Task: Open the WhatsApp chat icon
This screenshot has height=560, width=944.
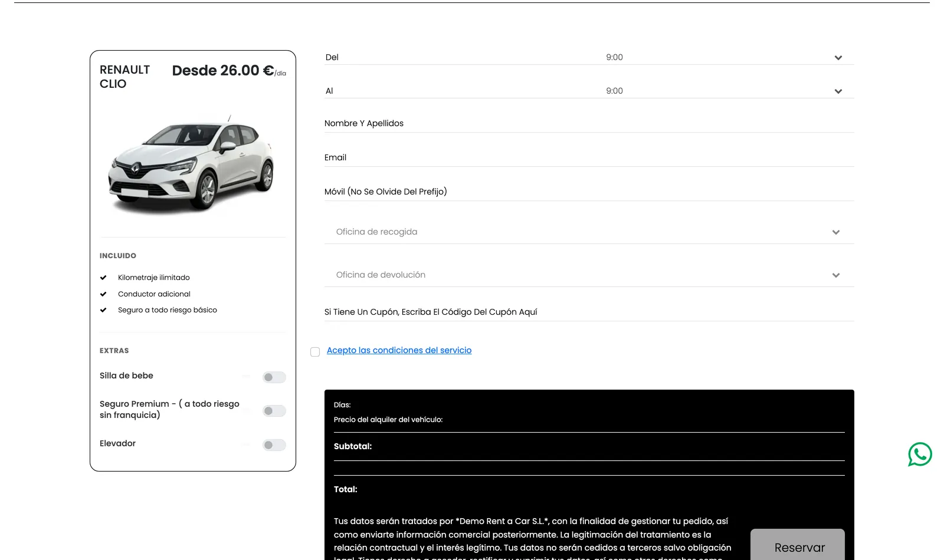Action: point(920,454)
